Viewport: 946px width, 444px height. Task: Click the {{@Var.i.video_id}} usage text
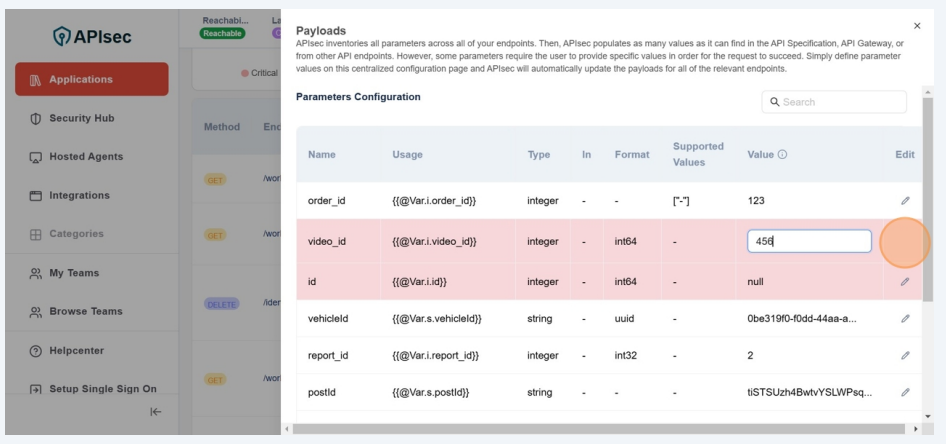(x=434, y=241)
